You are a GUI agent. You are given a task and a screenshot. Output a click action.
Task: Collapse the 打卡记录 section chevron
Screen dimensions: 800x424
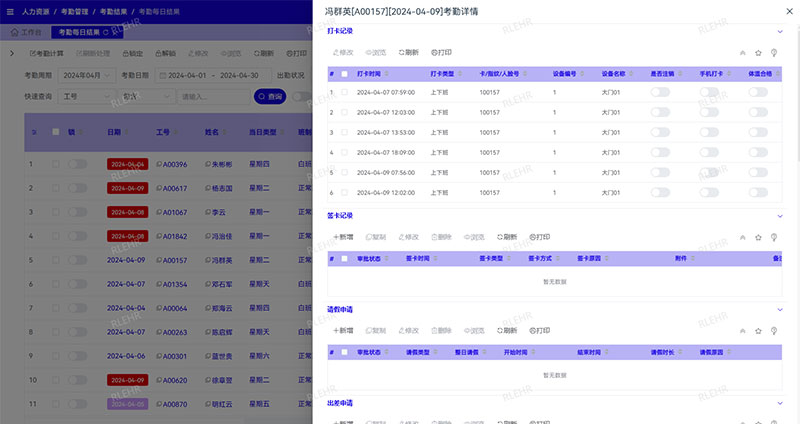click(x=780, y=32)
